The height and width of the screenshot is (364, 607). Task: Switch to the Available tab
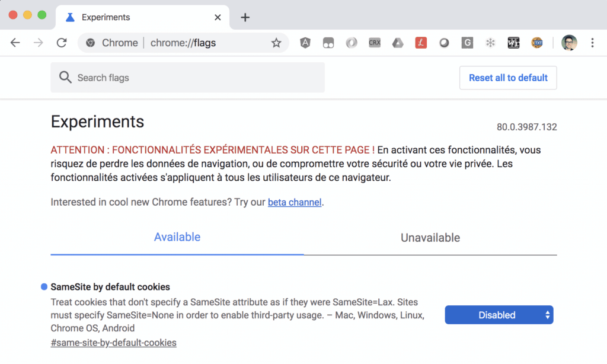(177, 237)
